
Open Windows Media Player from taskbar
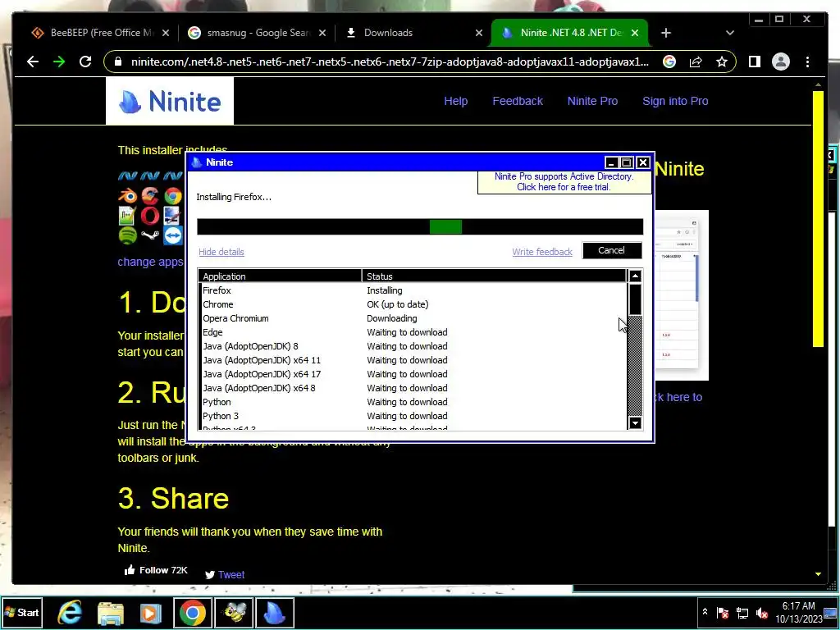pos(151,613)
